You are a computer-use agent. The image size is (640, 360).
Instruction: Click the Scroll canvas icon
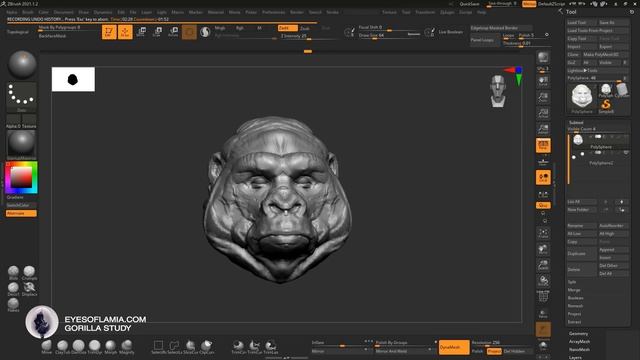[x=543, y=81]
